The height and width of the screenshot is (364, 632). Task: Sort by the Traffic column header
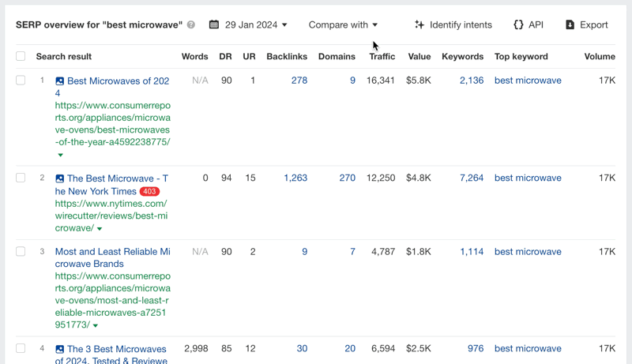pos(382,57)
